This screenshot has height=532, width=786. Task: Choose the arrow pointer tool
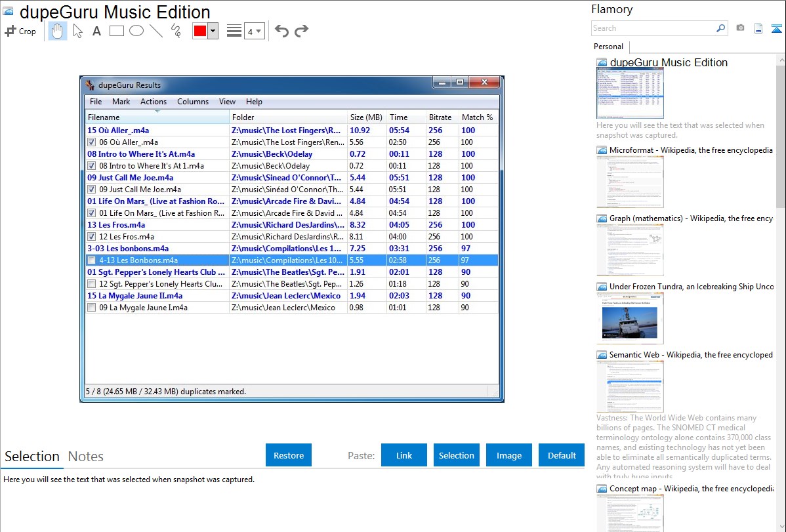(77, 31)
